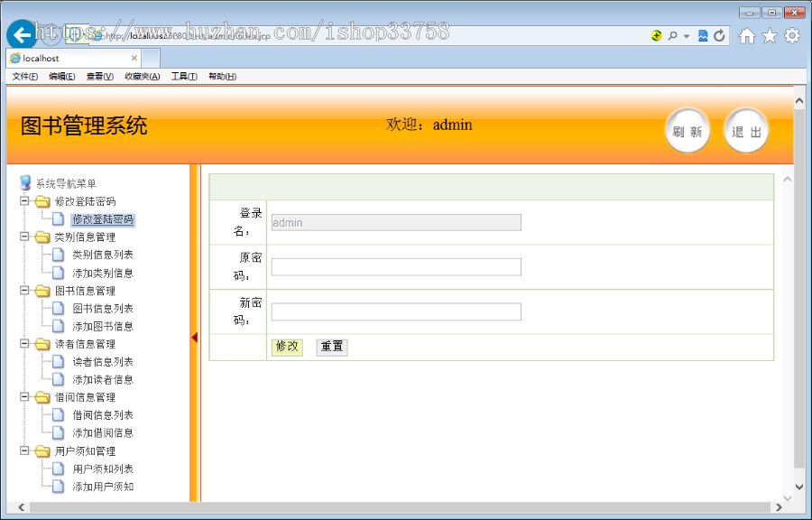The width and height of the screenshot is (812, 520).
Task: Click the favorites star icon
Action: click(x=772, y=35)
